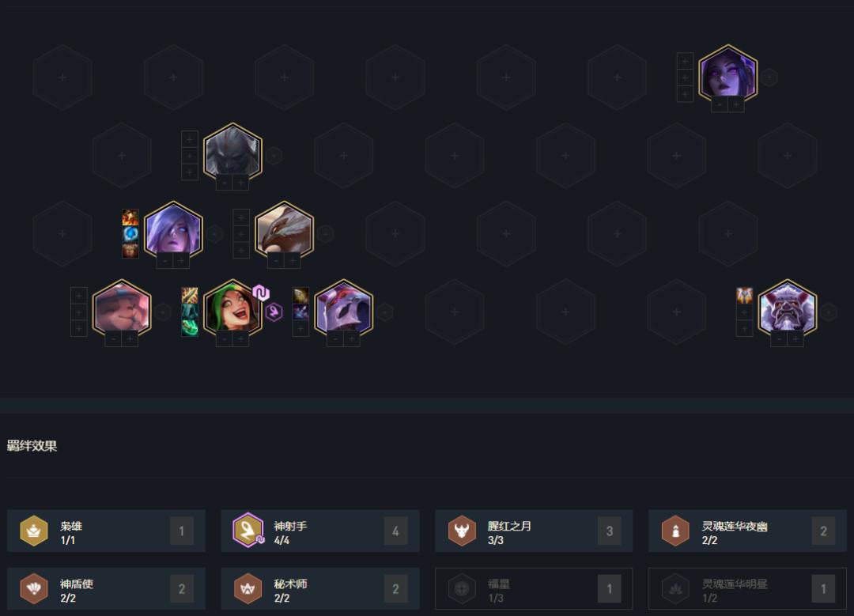854x616 pixels.
Task: Increase star level under Morgana portrait
Action: pyautogui.click(x=736, y=104)
